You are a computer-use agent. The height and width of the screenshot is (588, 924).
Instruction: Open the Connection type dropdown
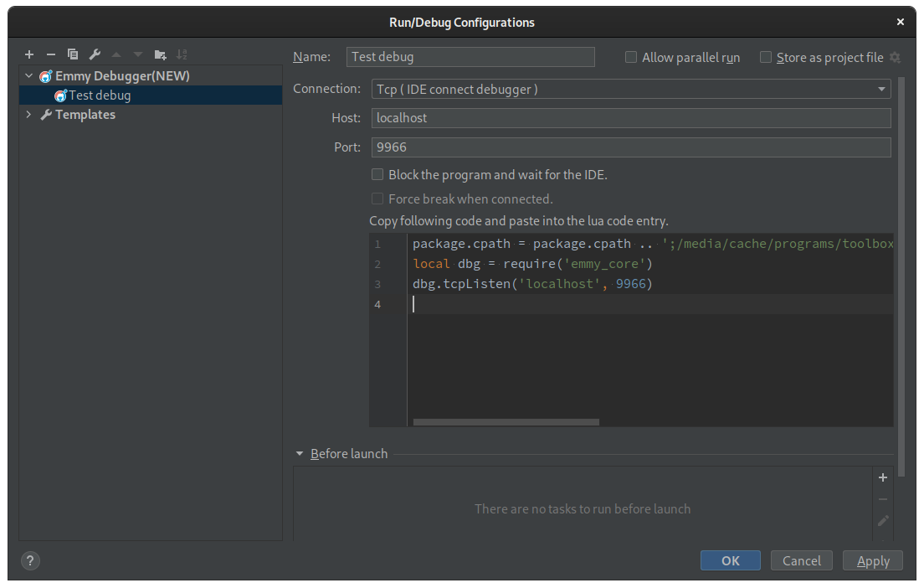pyautogui.click(x=631, y=89)
